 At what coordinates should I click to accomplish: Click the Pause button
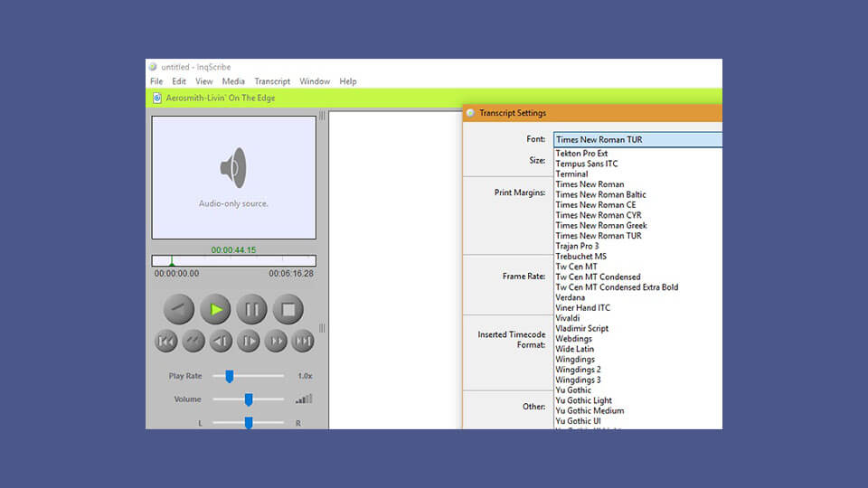tap(252, 309)
